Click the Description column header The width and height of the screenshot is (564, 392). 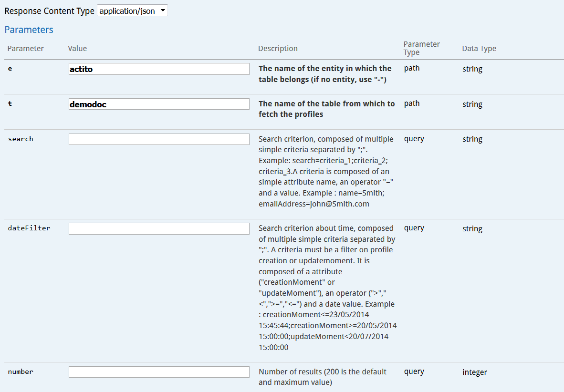pos(278,49)
